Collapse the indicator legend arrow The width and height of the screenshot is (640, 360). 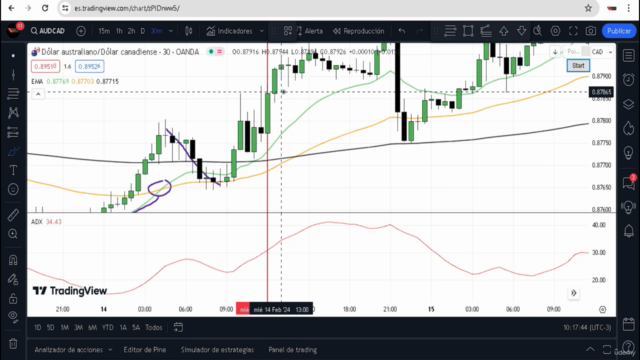38,94
